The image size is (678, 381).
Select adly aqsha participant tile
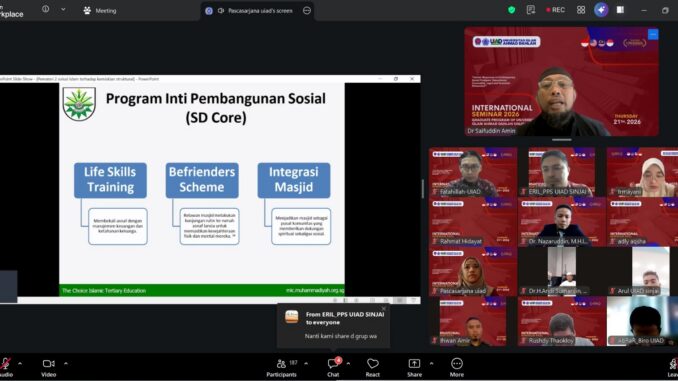[x=642, y=222]
